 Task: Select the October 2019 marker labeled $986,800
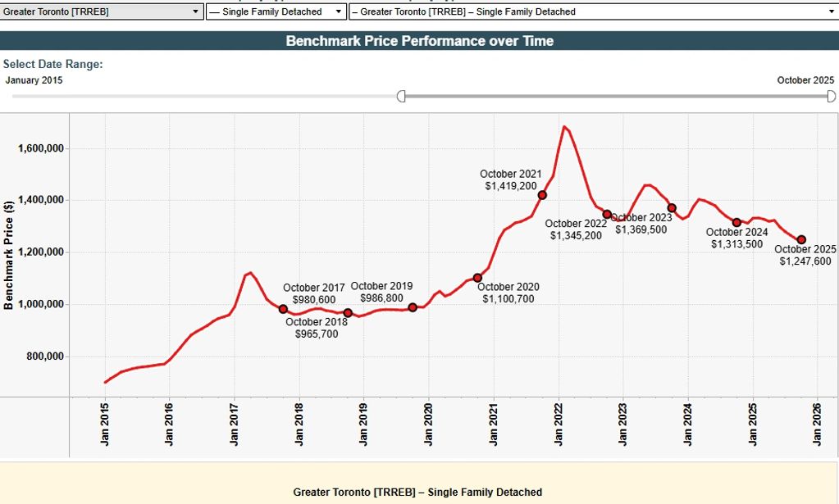pos(412,308)
